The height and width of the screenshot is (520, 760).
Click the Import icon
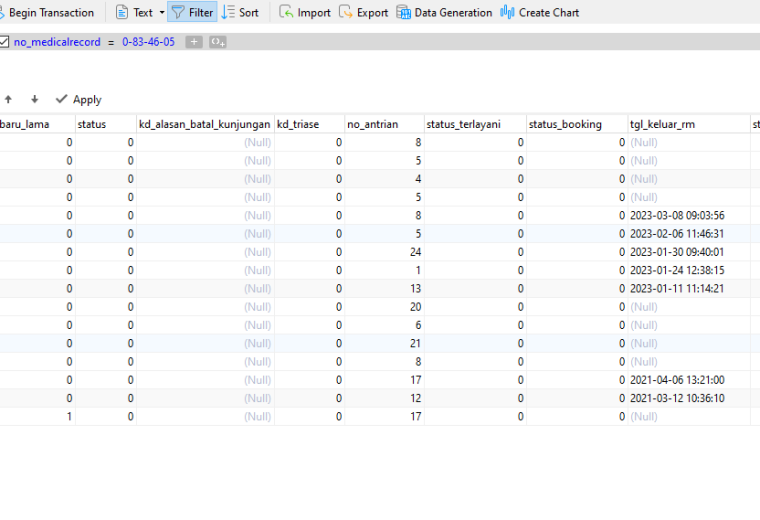[286, 13]
